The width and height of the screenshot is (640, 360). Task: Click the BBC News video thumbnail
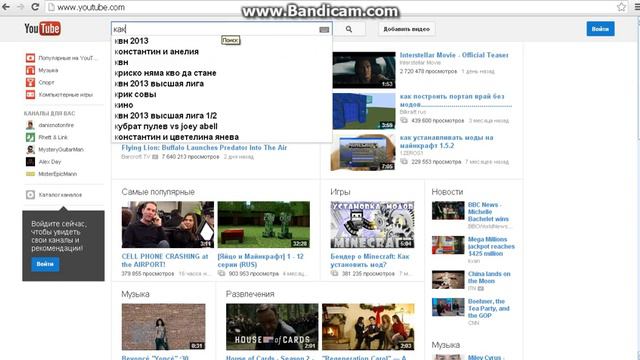point(448,211)
